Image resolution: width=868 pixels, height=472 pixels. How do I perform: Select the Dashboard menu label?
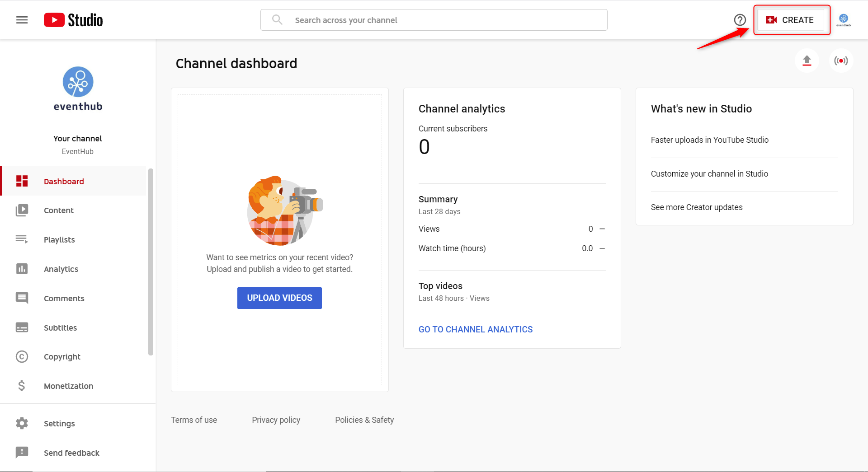tap(64, 181)
